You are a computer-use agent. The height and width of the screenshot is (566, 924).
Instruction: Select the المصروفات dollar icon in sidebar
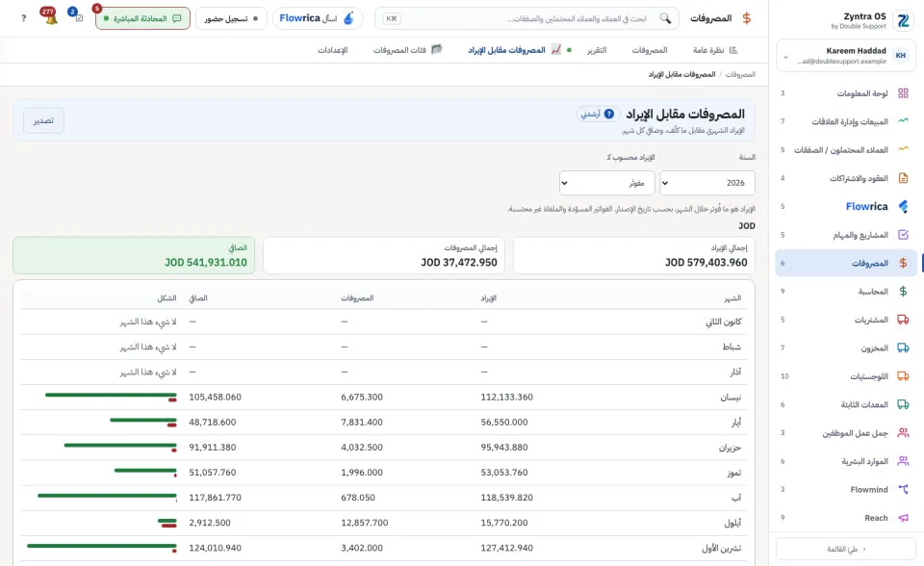903,263
